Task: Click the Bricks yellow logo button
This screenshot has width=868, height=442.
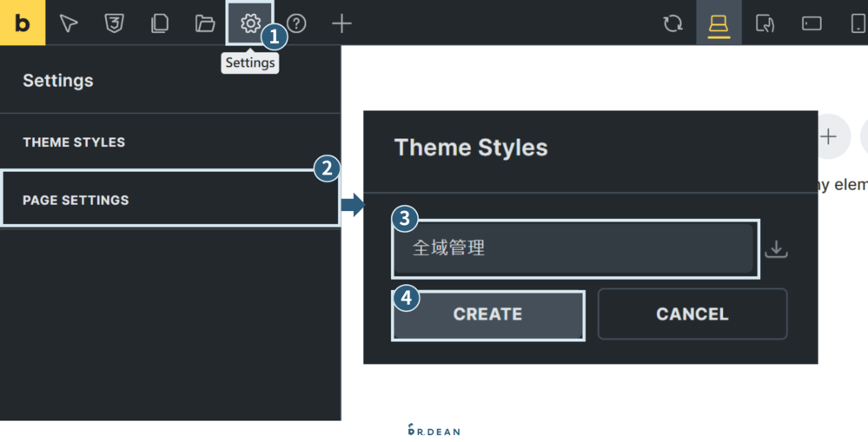Action: pyautogui.click(x=23, y=23)
